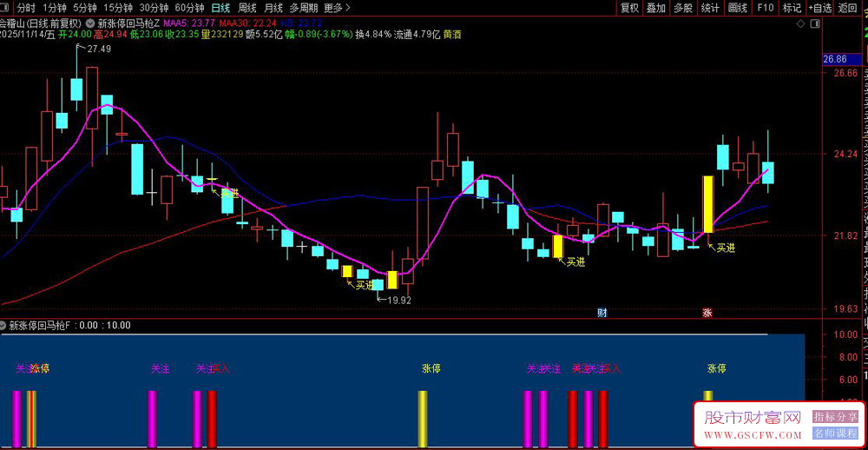Viewport: 868px width, 450px height.
Task: Click the 标记 mark tool
Action: (792, 8)
